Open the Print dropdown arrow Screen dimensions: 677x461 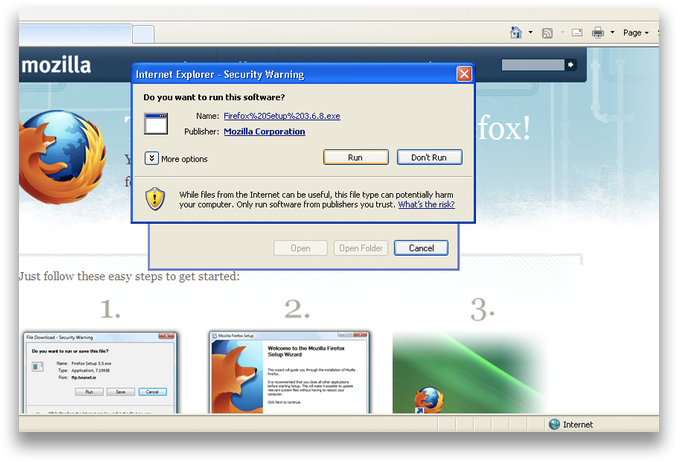tap(612, 32)
